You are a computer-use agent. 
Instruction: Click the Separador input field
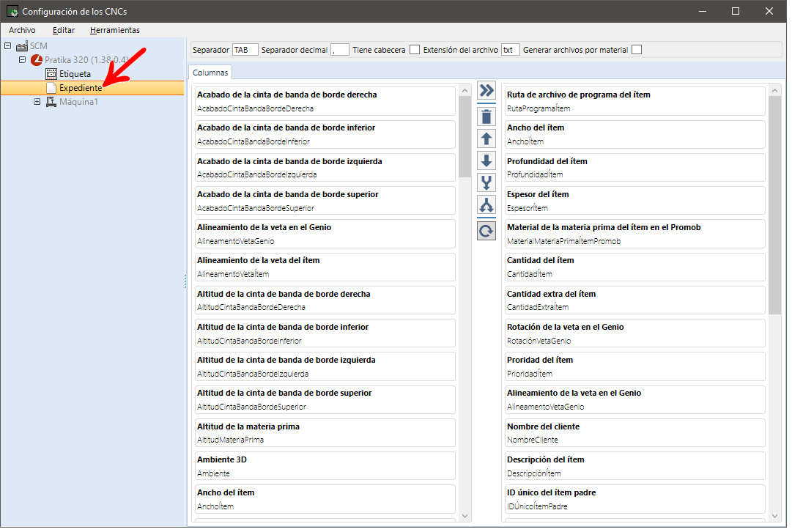point(245,50)
